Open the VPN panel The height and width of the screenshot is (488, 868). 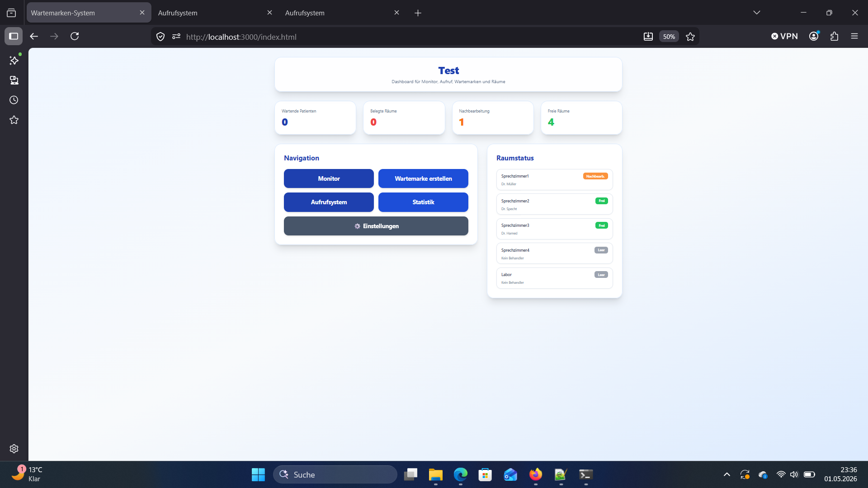point(784,36)
